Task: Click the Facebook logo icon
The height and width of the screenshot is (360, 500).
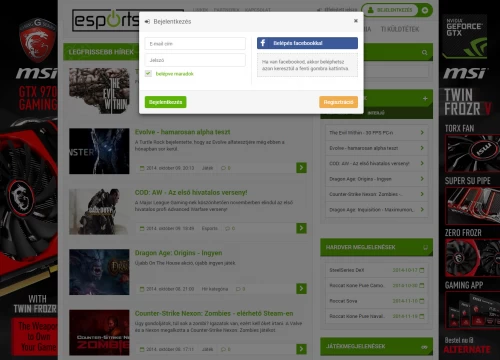Action: click(x=263, y=43)
